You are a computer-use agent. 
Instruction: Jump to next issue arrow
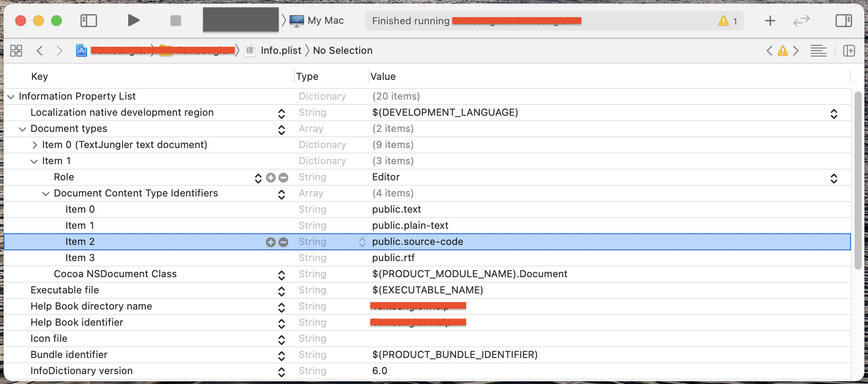click(x=796, y=51)
